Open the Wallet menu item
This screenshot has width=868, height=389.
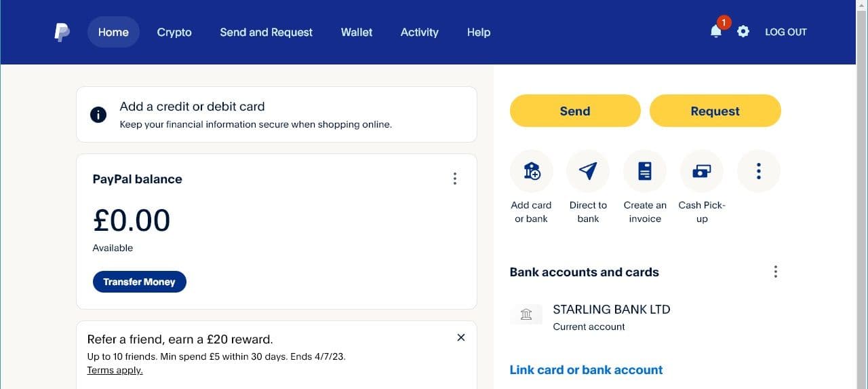(357, 32)
